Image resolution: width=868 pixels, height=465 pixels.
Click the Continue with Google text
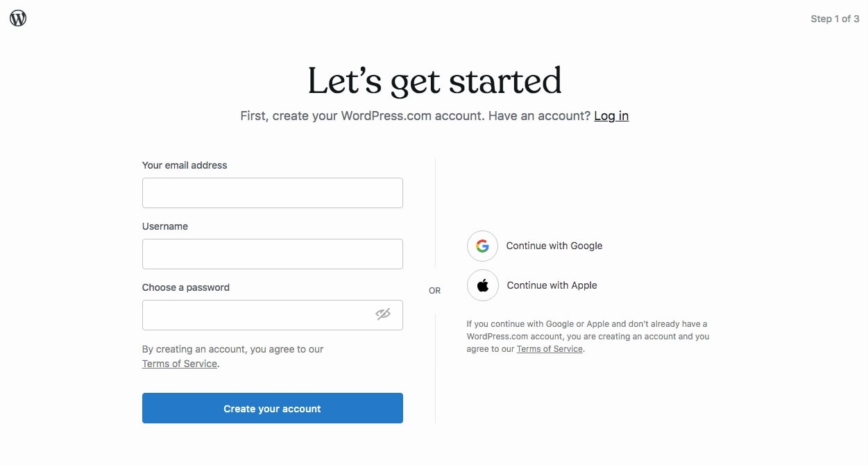[554, 246]
